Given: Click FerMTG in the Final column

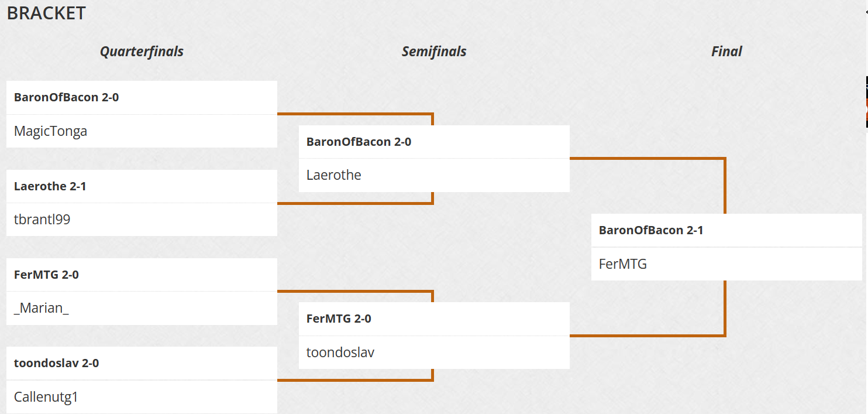Looking at the screenshot, I should click(623, 264).
